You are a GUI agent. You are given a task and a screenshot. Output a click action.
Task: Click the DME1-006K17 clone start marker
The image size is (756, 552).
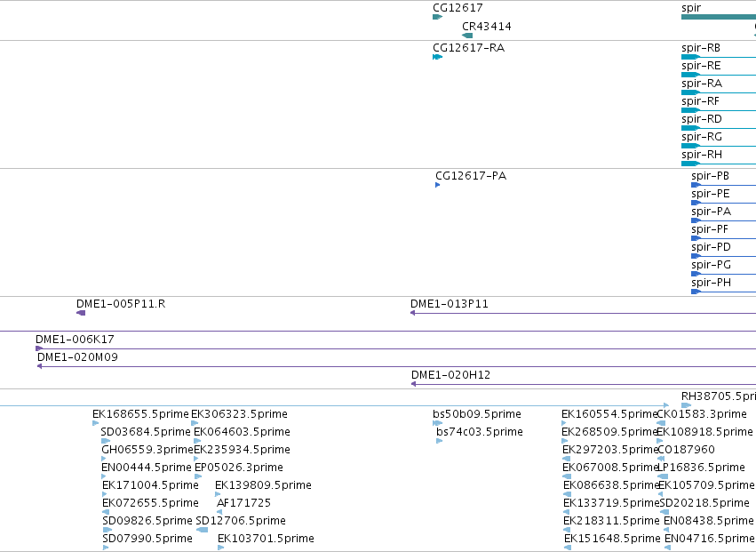tap(39, 348)
